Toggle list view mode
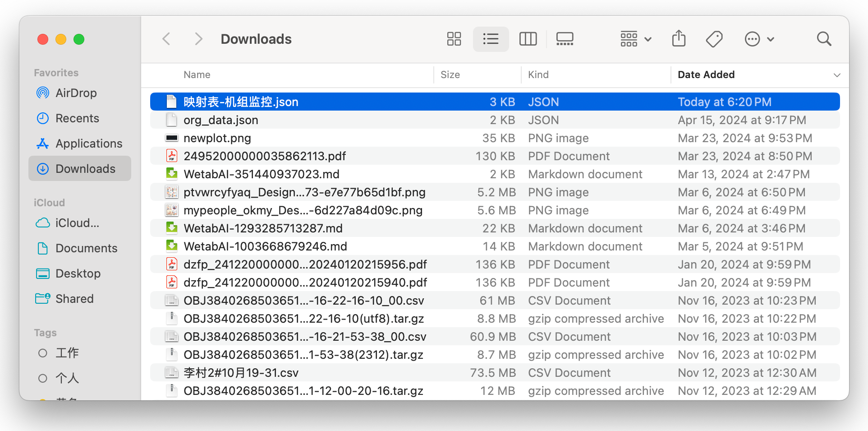Viewport: 868px width, 431px height. click(x=491, y=39)
